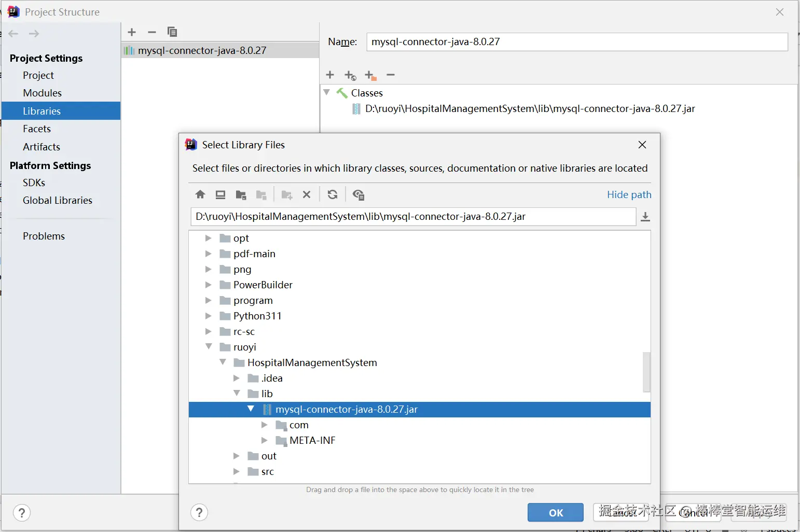
Task: Click the Hide path link
Action: click(629, 194)
